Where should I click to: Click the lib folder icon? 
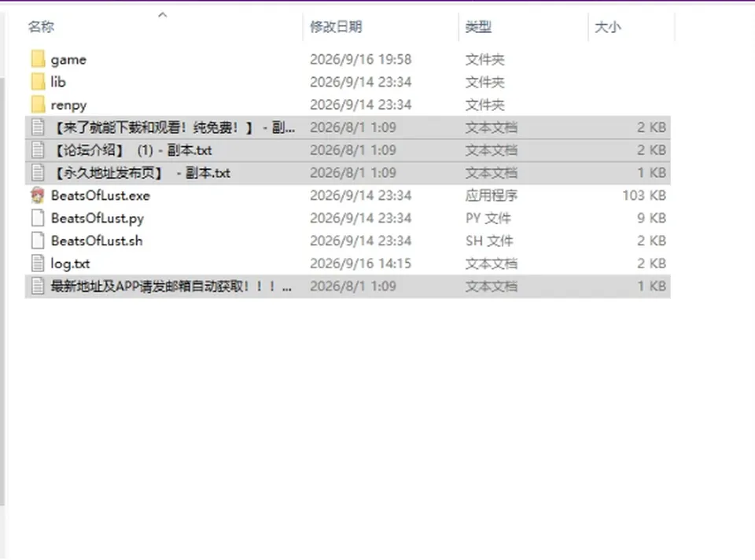tap(38, 82)
